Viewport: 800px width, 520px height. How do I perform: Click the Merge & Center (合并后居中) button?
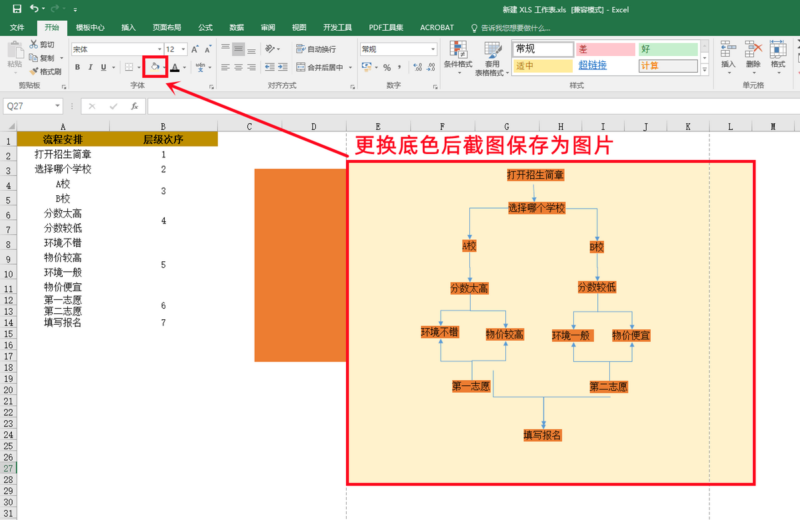click(x=320, y=67)
